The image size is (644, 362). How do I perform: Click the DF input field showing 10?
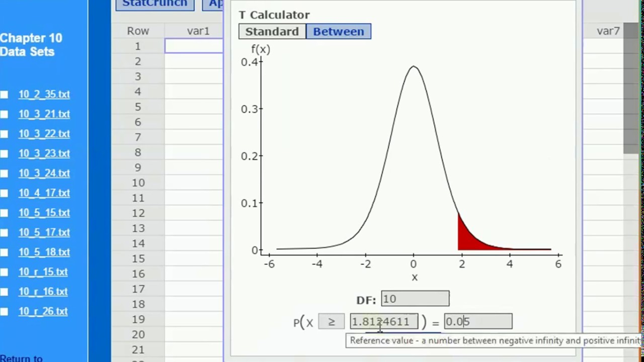(x=415, y=299)
